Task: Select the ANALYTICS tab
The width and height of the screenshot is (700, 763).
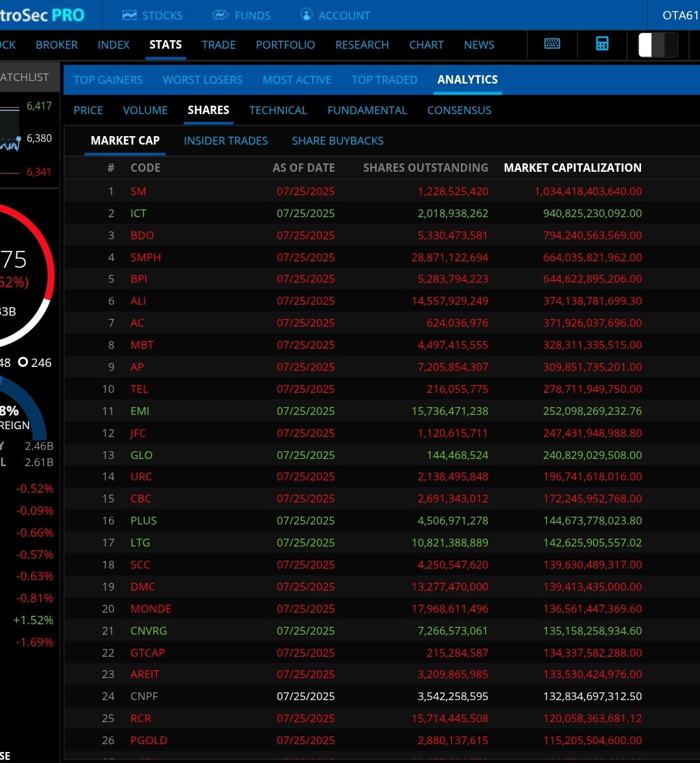Action: pyautogui.click(x=467, y=80)
